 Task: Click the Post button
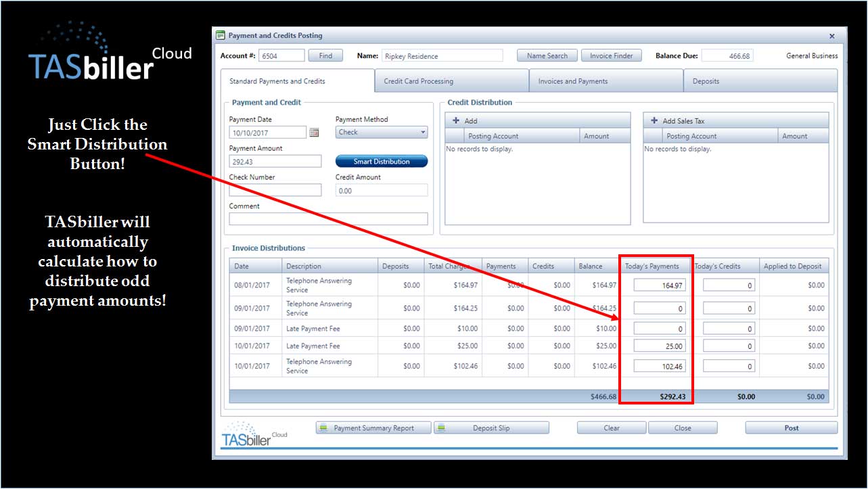(792, 428)
